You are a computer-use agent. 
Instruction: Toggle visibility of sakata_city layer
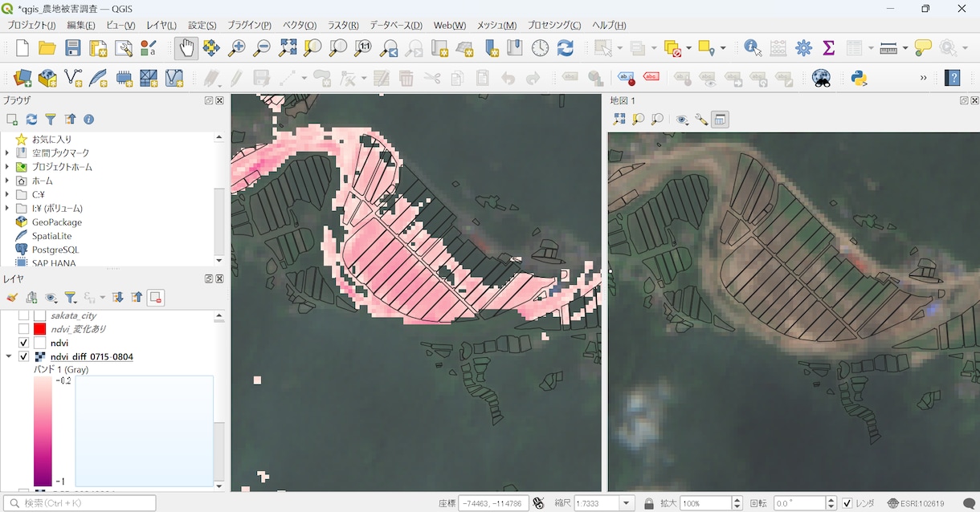(23, 315)
